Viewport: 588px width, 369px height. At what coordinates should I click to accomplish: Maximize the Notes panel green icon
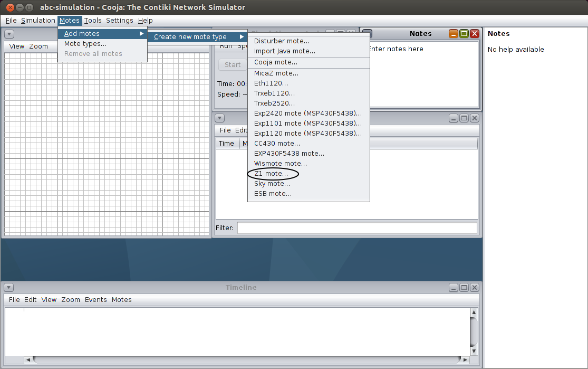point(464,34)
